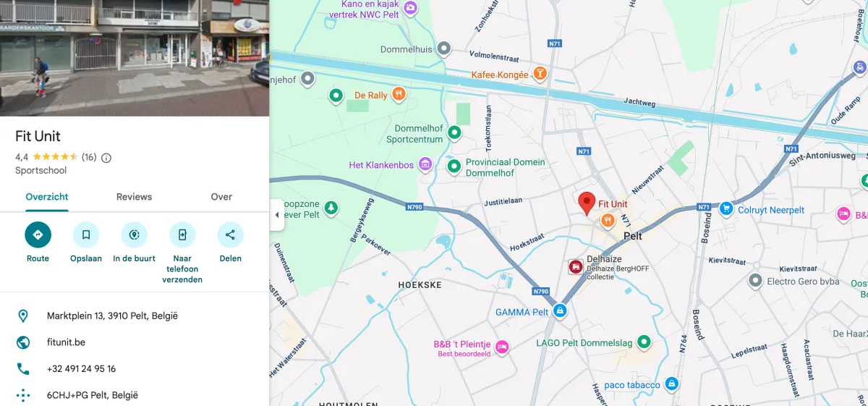Select the Kafee Kongée bar marker

click(539, 73)
